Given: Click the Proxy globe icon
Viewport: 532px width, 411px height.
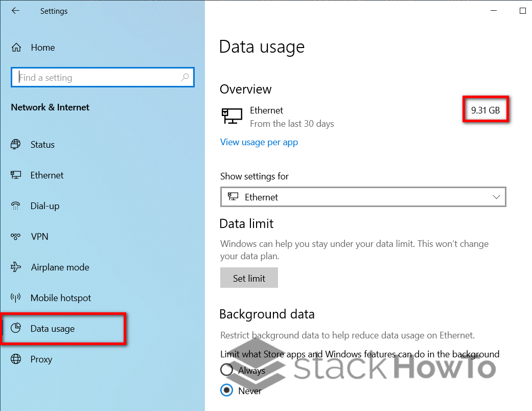Looking at the screenshot, I should coord(16,359).
